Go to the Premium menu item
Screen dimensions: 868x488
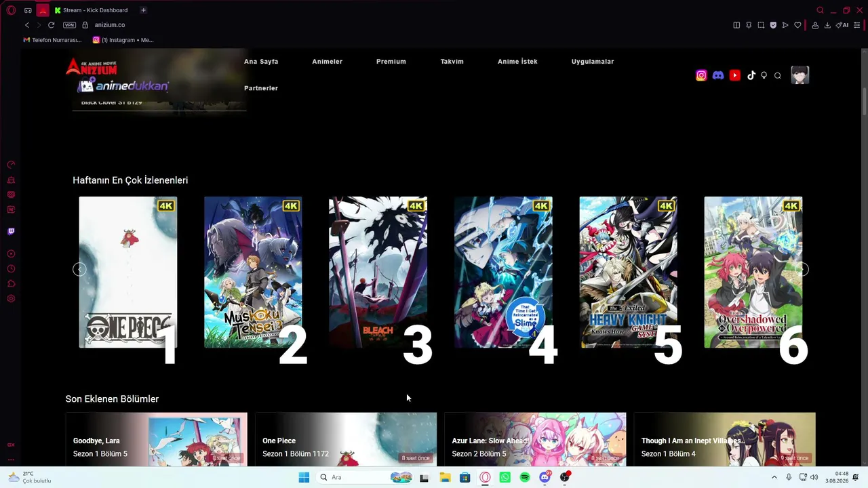391,62
